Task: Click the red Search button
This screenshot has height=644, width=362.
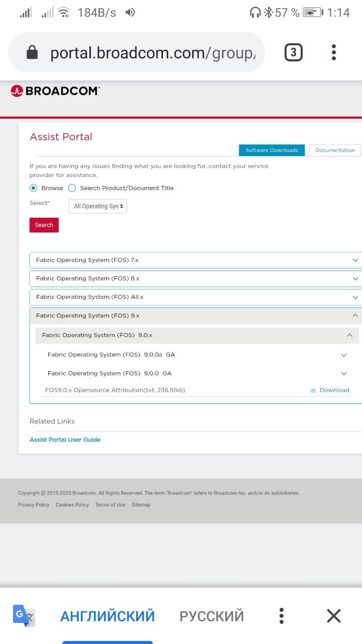Action: click(44, 225)
